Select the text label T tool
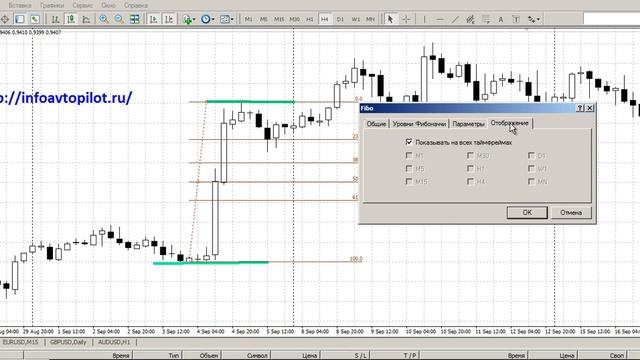The image size is (640, 360). click(x=516, y=19)
